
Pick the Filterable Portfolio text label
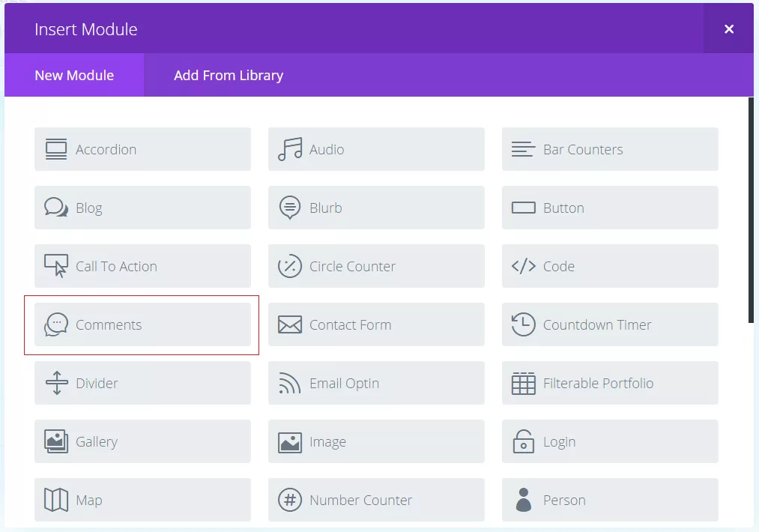[x=599, y=383]
